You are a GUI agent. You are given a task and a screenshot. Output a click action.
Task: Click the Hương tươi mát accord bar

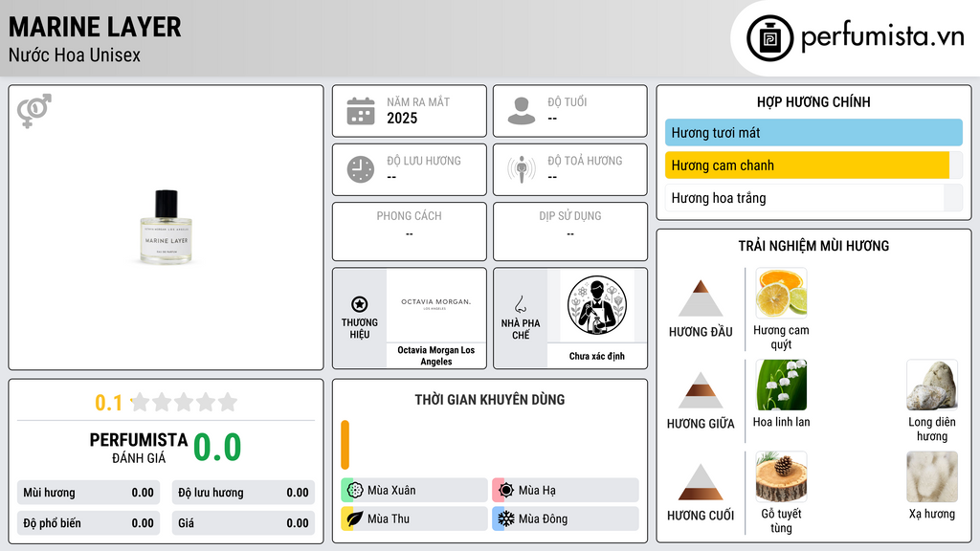point(813,132)
